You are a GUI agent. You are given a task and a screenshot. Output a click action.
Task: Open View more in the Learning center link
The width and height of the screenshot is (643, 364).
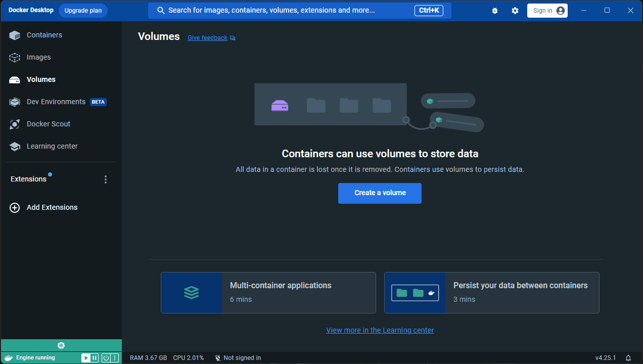point(380,330)
